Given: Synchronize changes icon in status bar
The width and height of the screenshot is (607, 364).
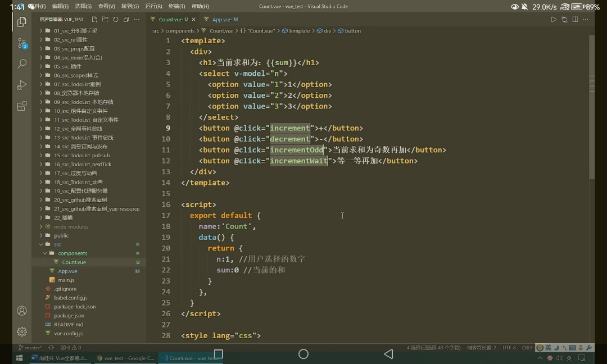Looking at the screenshot, I should pos(51,347).
